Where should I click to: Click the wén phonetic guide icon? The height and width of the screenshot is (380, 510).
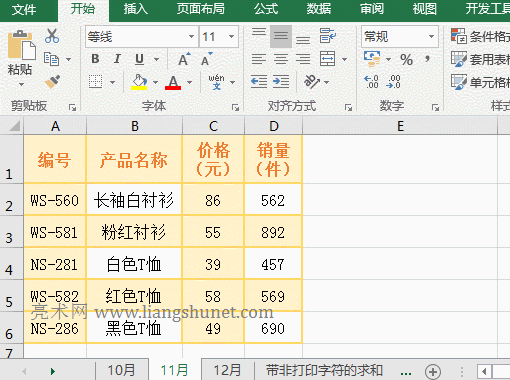pyautogui.click(x=216, y=82)
